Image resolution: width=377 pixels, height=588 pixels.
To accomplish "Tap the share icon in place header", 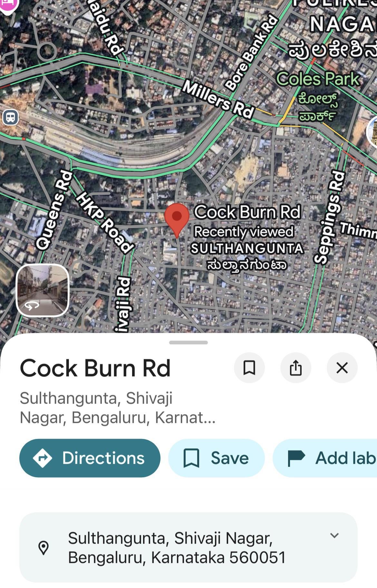I will [295, 368].
